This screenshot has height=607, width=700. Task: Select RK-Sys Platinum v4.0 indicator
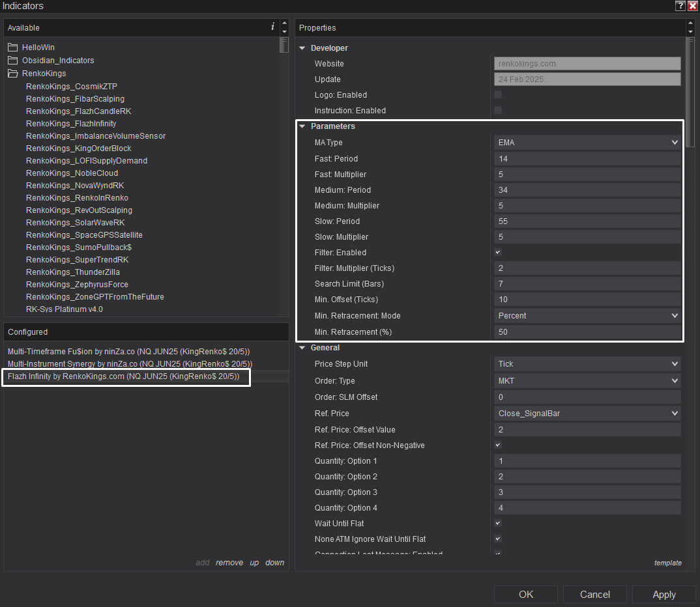[x=65, y=309]
